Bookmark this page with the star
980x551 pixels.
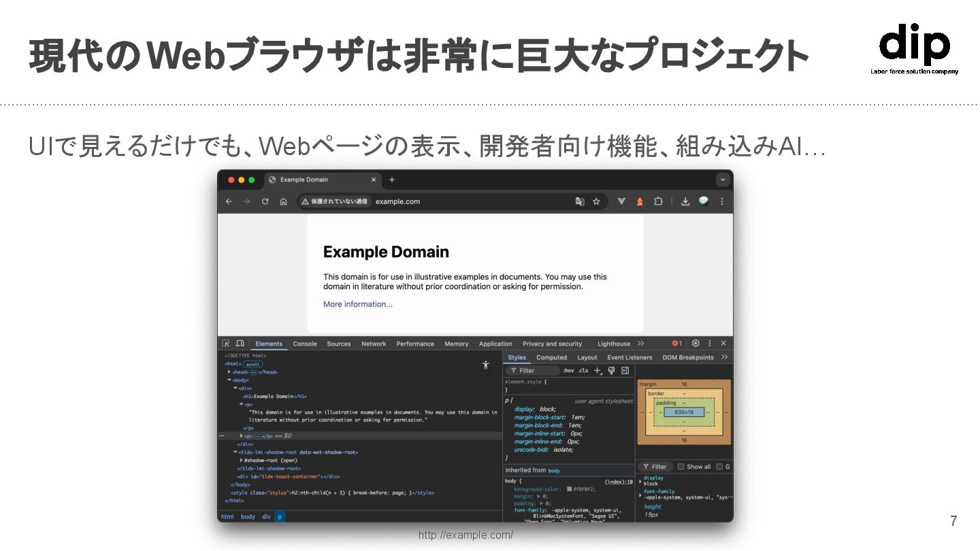596,201
